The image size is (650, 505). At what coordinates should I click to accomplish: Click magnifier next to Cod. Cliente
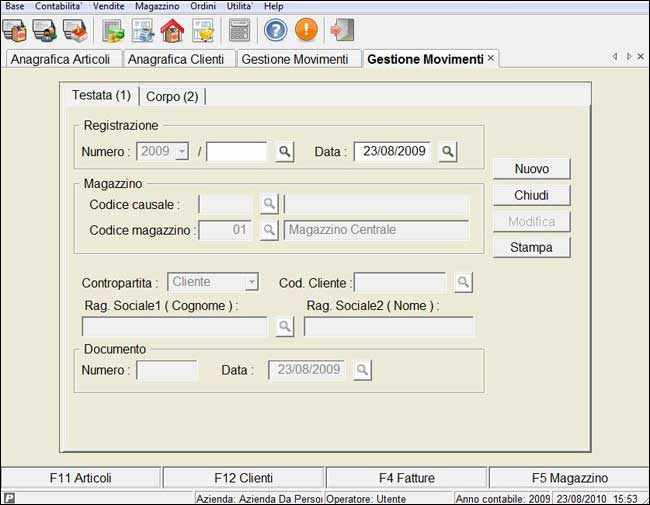coord(463,283)
